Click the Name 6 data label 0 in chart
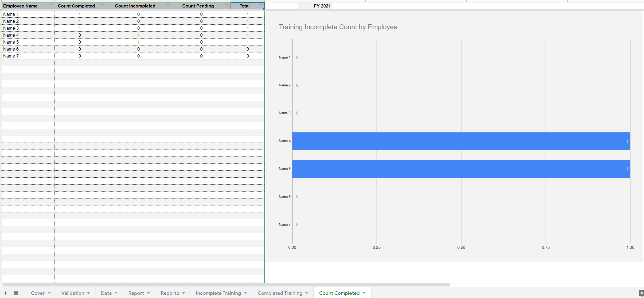 (297, 197)
